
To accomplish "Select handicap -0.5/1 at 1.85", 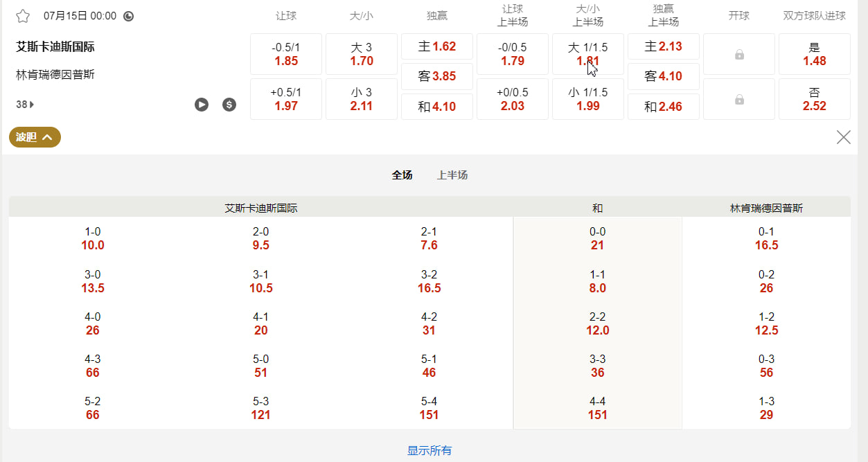I will tap(286, 54).
